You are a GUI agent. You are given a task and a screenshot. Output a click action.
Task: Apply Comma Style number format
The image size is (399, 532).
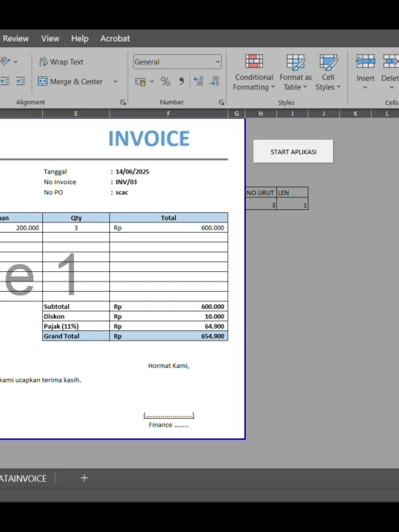(181, 81)
